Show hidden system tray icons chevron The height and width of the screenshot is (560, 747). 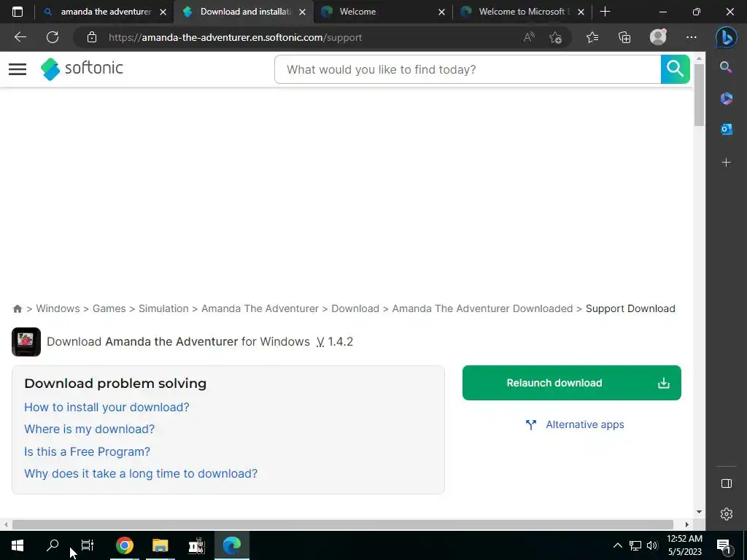(617, 545)
